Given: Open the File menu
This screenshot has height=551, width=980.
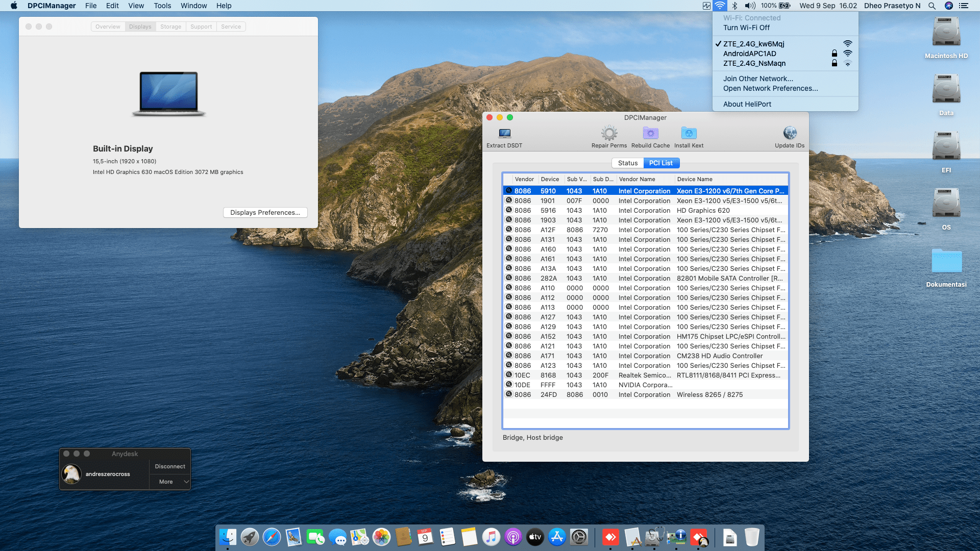Looking at the screenshot, I should coord(91,6).
